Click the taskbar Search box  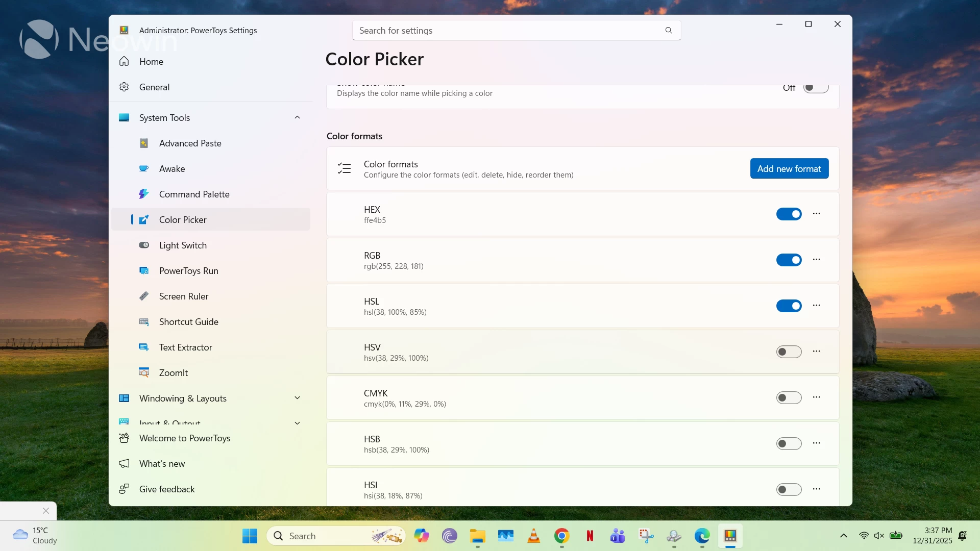coord(336,536)
